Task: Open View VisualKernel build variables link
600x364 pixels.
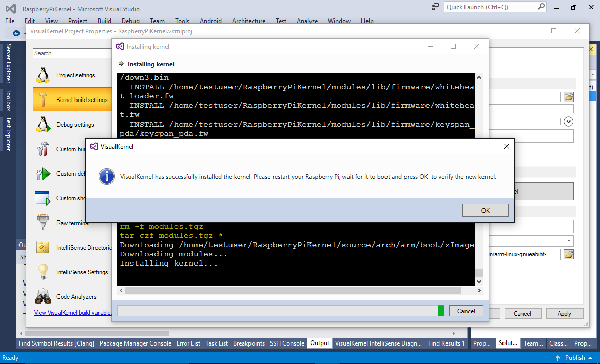Action: click(73, 313)
